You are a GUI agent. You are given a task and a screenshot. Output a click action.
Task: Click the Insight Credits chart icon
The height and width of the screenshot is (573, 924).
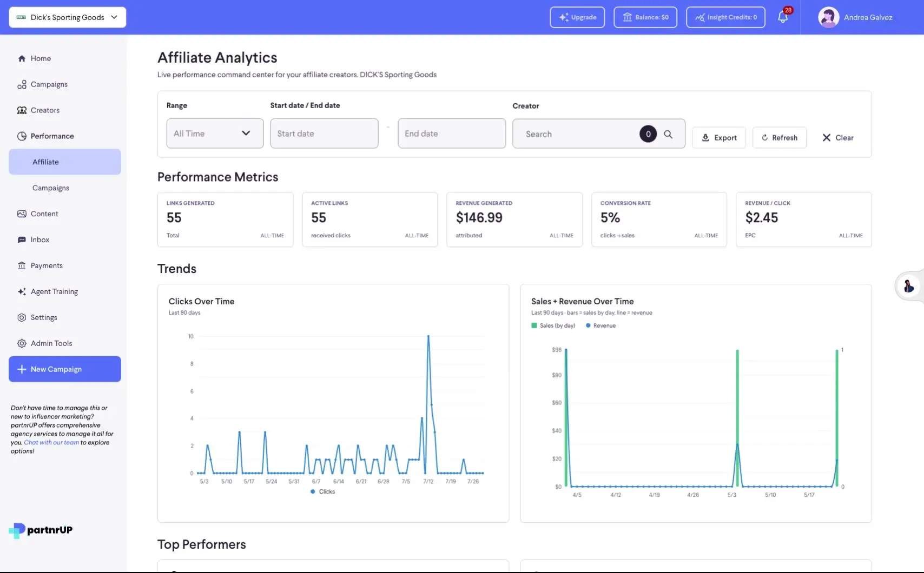point(700,17)
